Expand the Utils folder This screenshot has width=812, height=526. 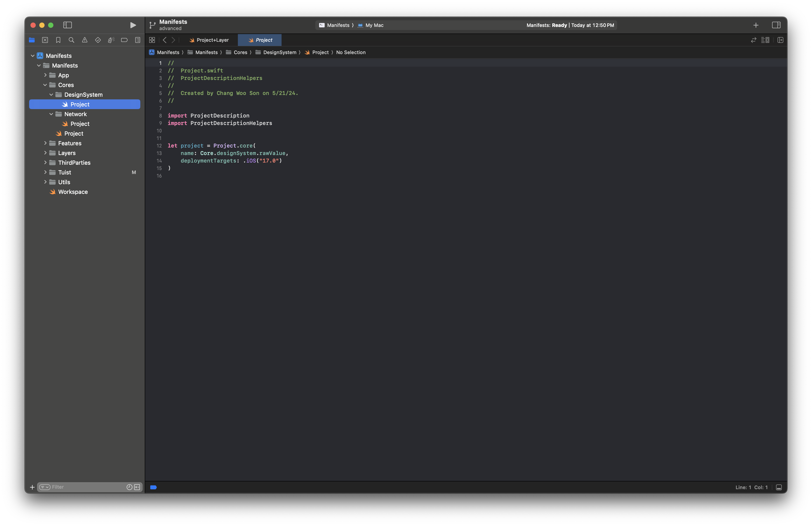click(45, 182)
